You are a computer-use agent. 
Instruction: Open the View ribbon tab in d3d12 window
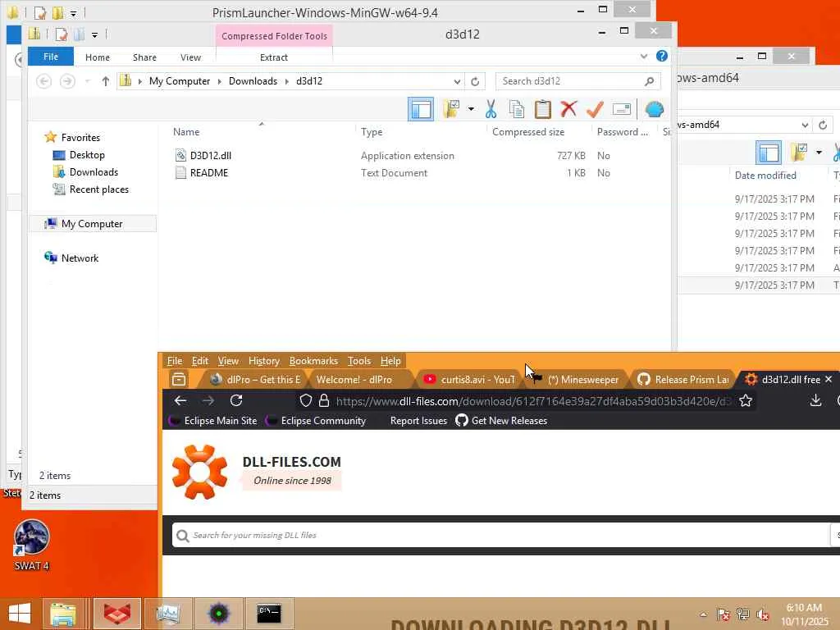[190, 57]
